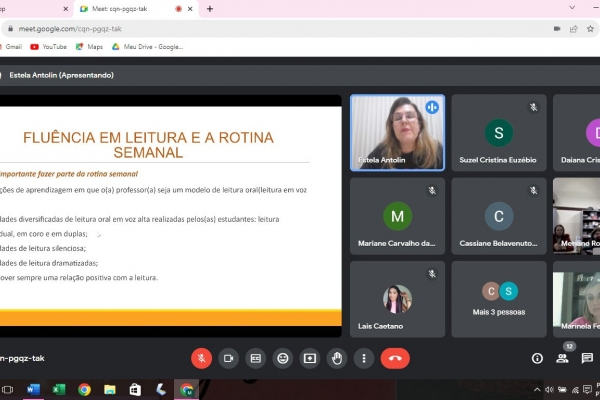Raise your hand in the meeting
The width and height of the screenshot is (600, 400).
(337, 358)
